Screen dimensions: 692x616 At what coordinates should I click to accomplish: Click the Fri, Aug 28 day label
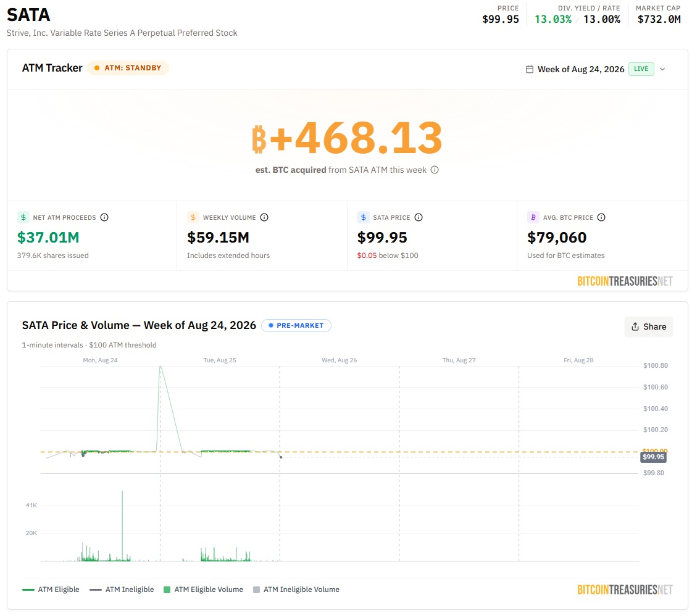[x=578, y=360]
